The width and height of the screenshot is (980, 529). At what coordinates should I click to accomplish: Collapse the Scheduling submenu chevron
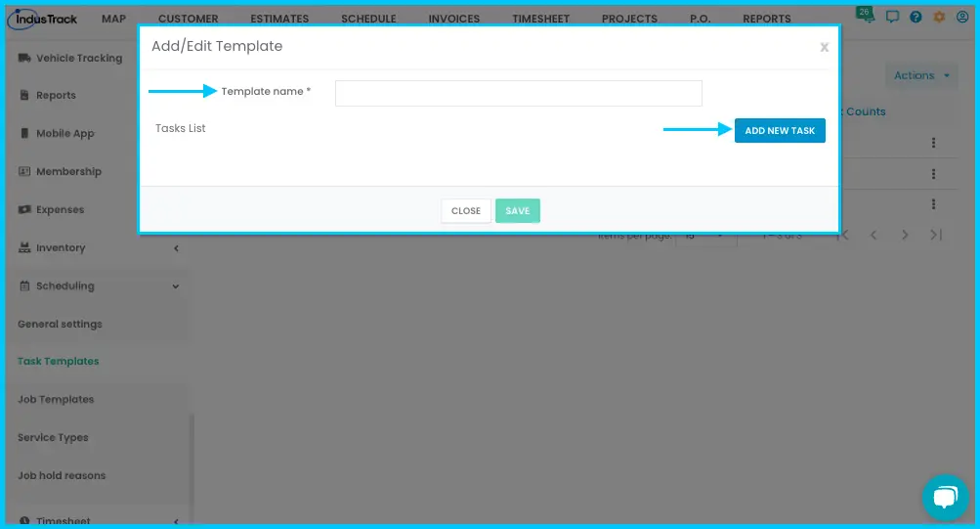click(x=176, y=287)
